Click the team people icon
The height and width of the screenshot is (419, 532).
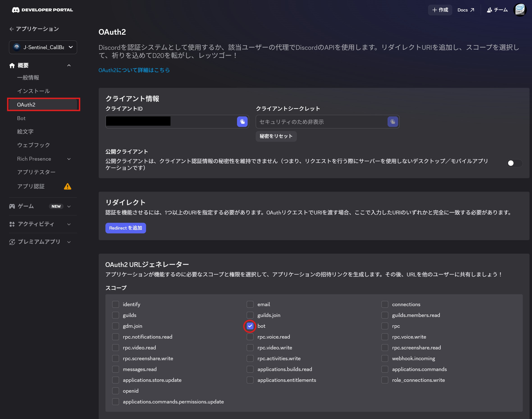click(x=489, y=10)
